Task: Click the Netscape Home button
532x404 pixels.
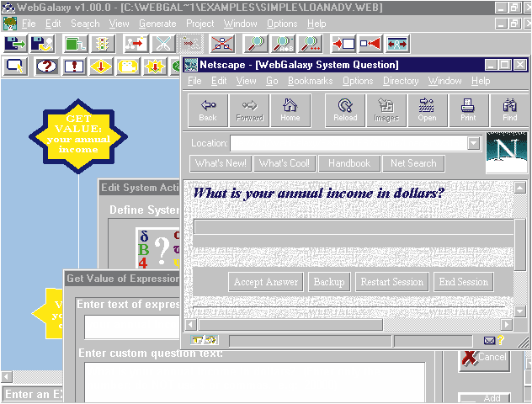Action: pyautogui.click(x=290, y=110)
